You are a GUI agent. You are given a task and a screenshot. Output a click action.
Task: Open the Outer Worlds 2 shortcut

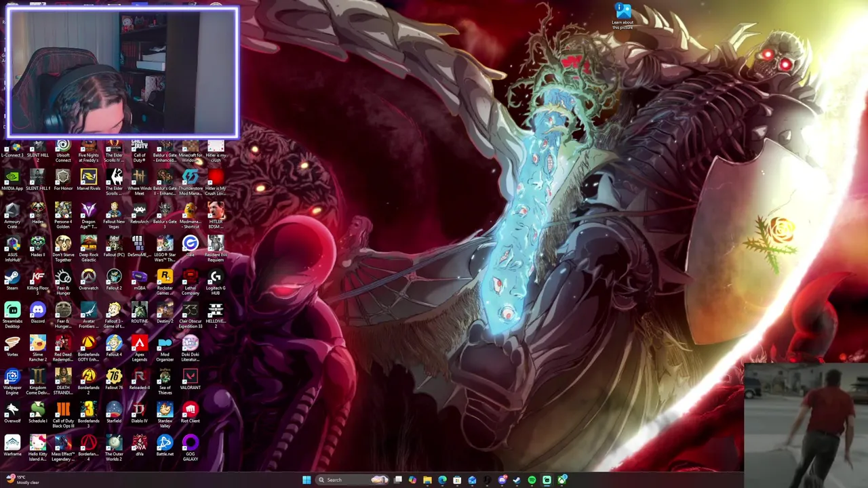[114, 449]
